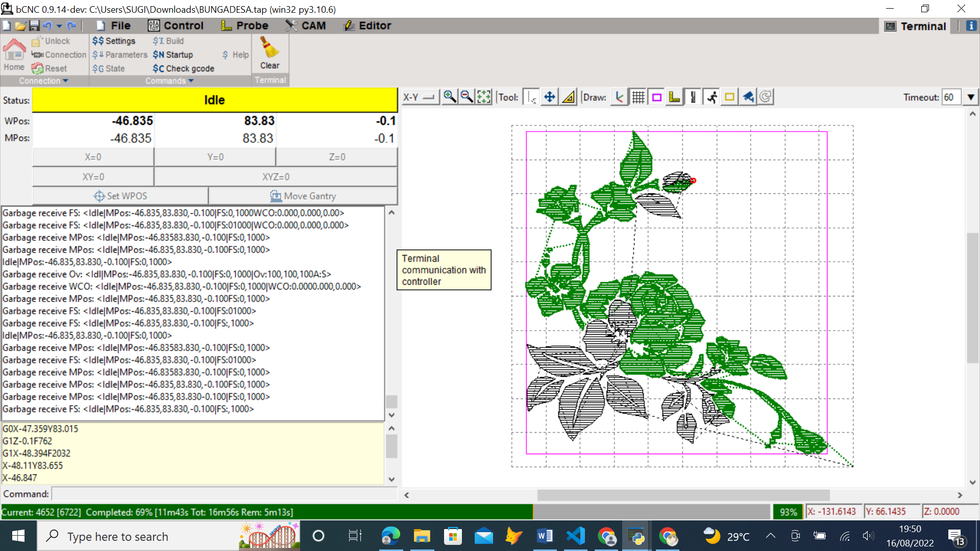Select the ruler measuring tool
This screenshot has width=980, height=551.
tap(568, 97)
